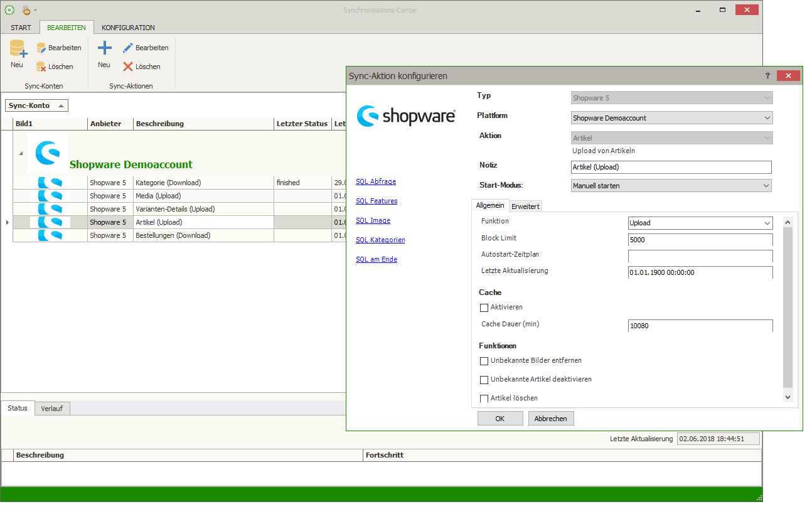Screen dimensions: 812x509
Task: Open the SQL Image link
Action: click(373, 220)
